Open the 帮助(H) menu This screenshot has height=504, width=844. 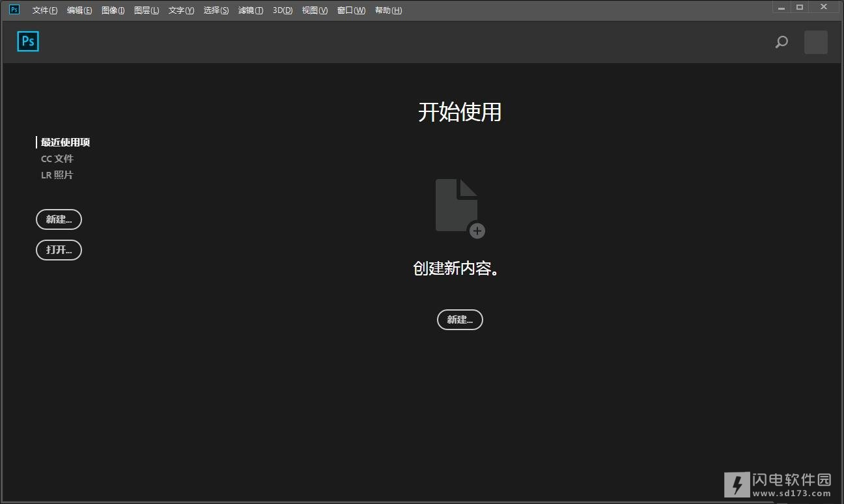388,10
